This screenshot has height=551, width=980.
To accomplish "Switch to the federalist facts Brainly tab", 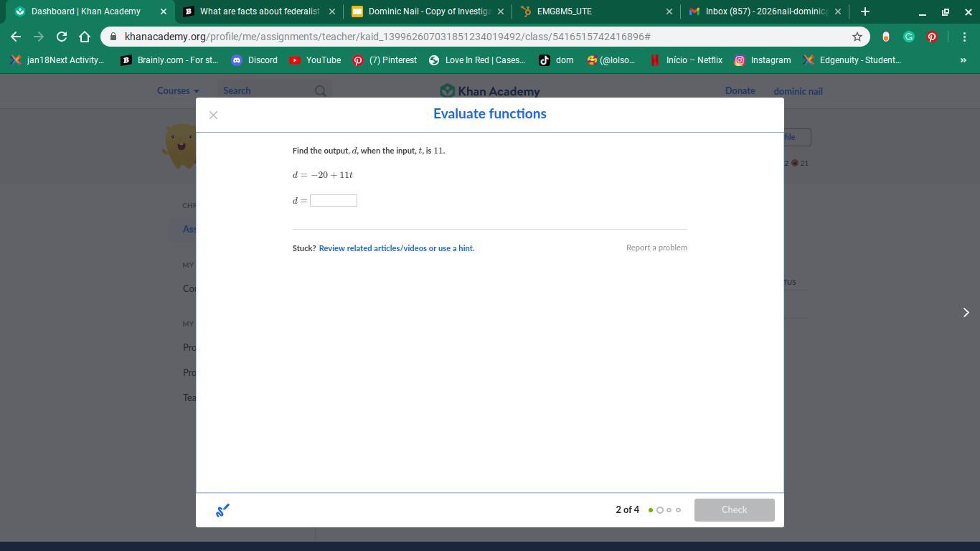I will tap(259, 11).
